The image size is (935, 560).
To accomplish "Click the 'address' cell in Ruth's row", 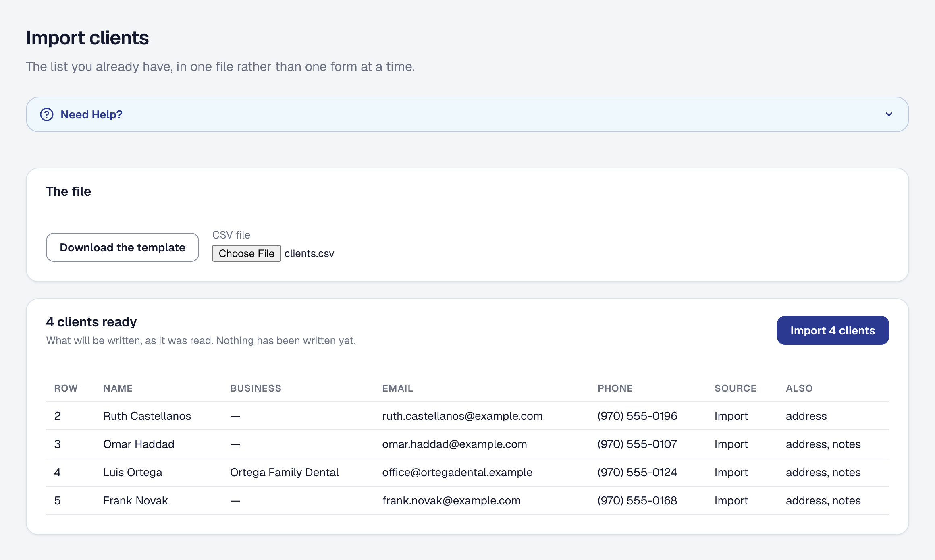I will tap(806, 416).
